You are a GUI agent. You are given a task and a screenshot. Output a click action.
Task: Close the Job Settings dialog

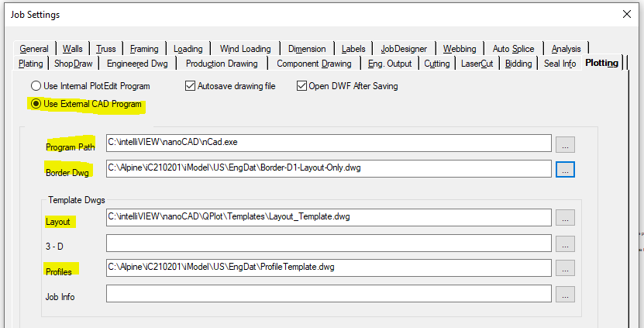tap(626, 15)
